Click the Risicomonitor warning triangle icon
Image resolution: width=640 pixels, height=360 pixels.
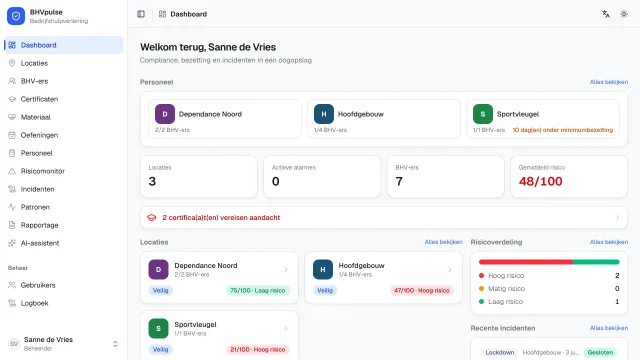click(12, 171)
